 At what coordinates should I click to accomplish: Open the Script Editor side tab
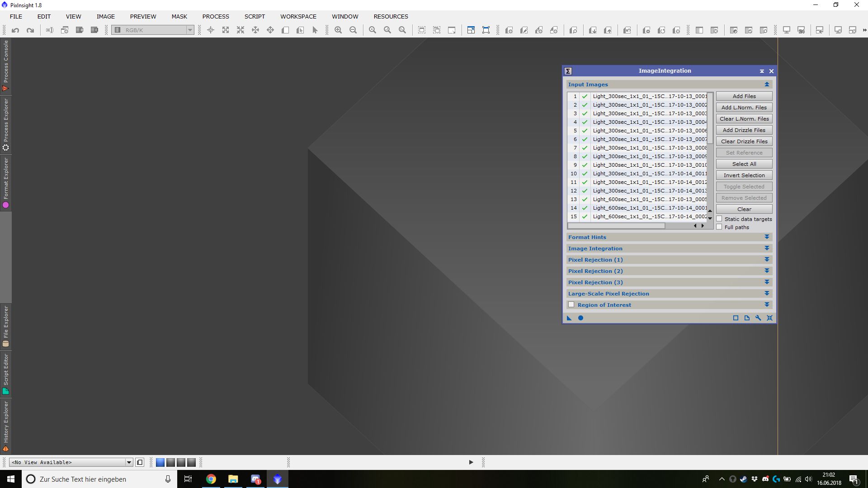5,374
